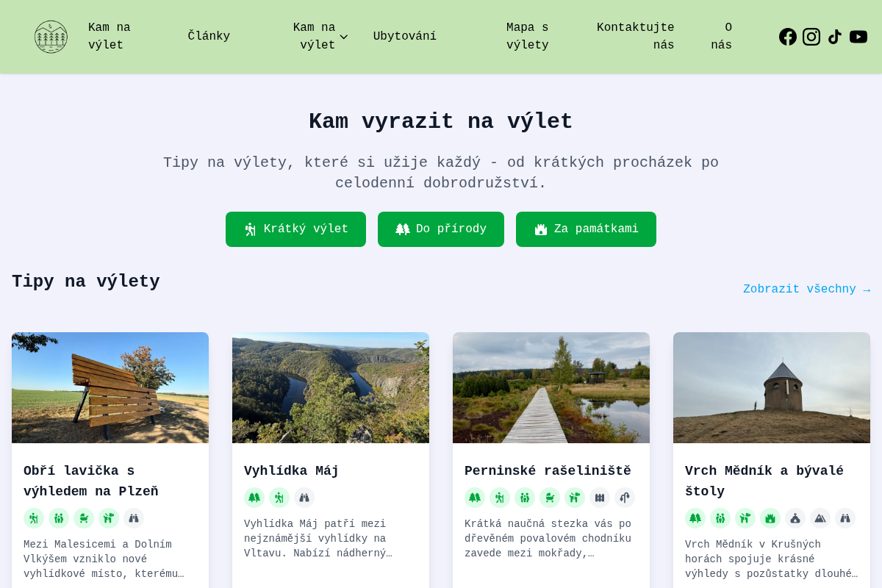Click the Krátký výlet button
Image resolution: width=882 pixels, height=588 pixels.
(x=295, y=229)
